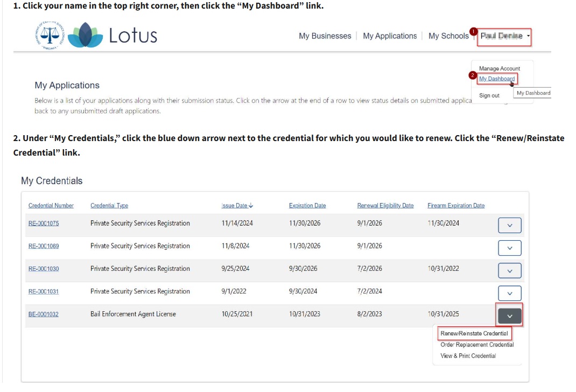Choose Sign out from user menu

point(489,95)
